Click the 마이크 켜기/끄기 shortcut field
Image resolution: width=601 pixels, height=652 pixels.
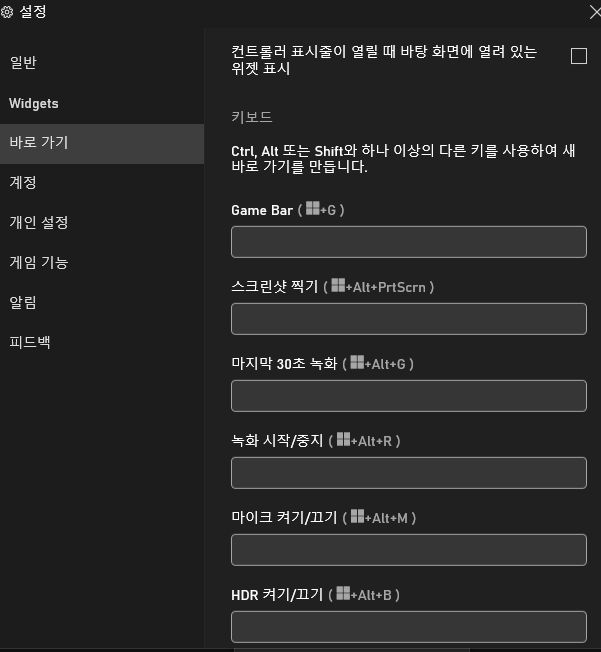click(408, 550)
